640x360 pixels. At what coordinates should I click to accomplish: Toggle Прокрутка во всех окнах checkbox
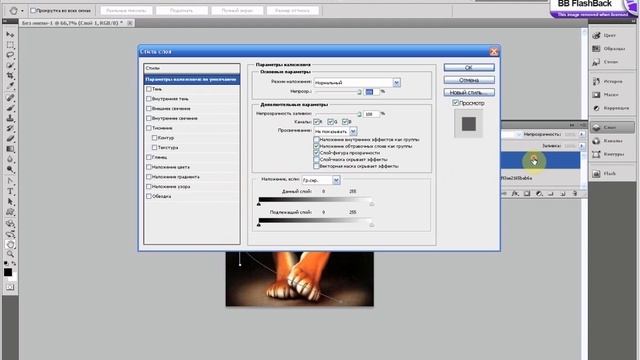[33, 11]
